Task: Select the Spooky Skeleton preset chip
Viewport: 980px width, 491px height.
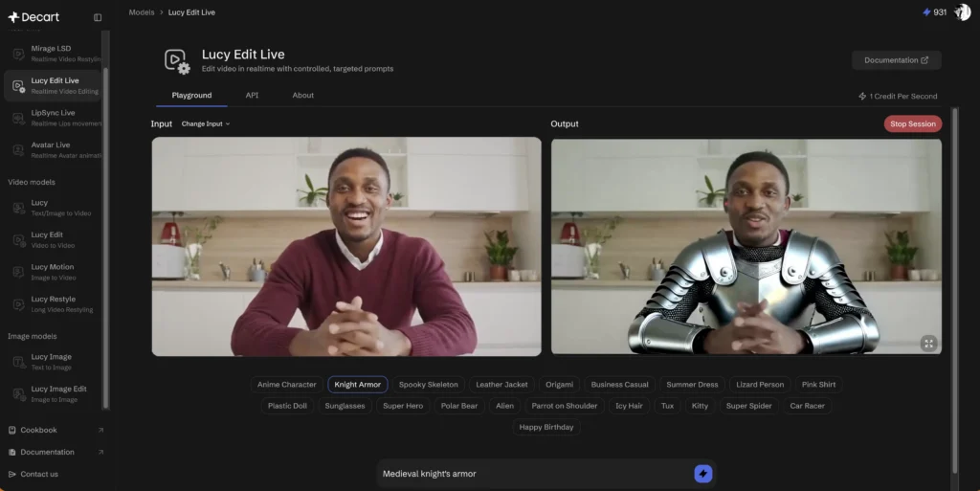Action: [x=428, y=385]
